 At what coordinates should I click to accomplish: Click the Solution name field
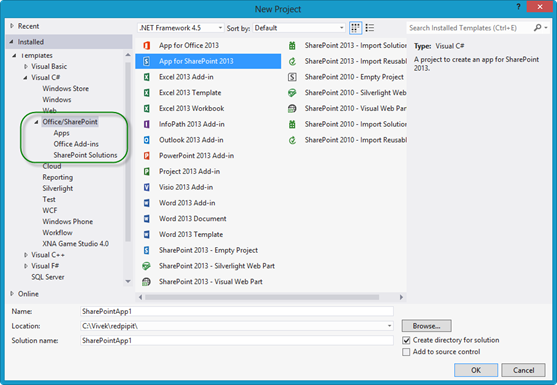237,341
